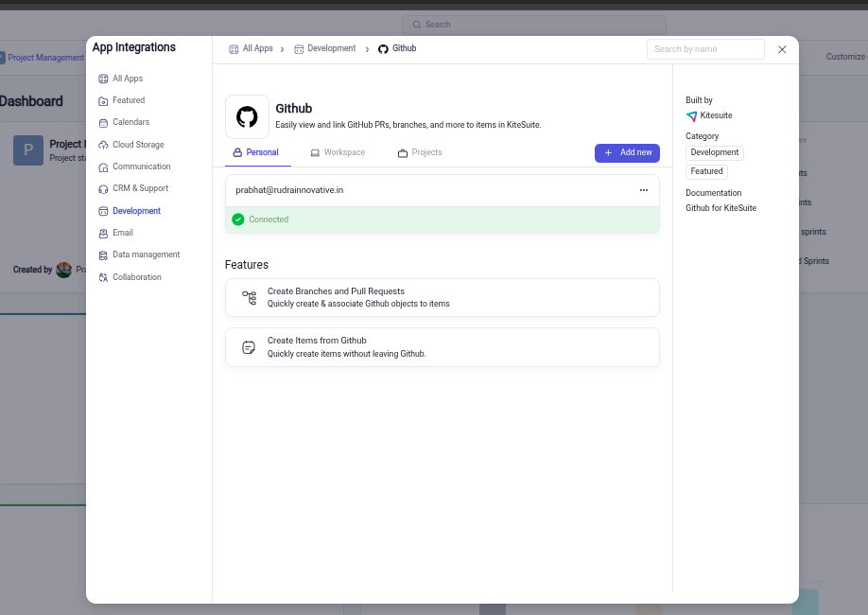Click the Communication sidebar icon
The height and width of the screenshot is (615, 868).
[103, 167]
